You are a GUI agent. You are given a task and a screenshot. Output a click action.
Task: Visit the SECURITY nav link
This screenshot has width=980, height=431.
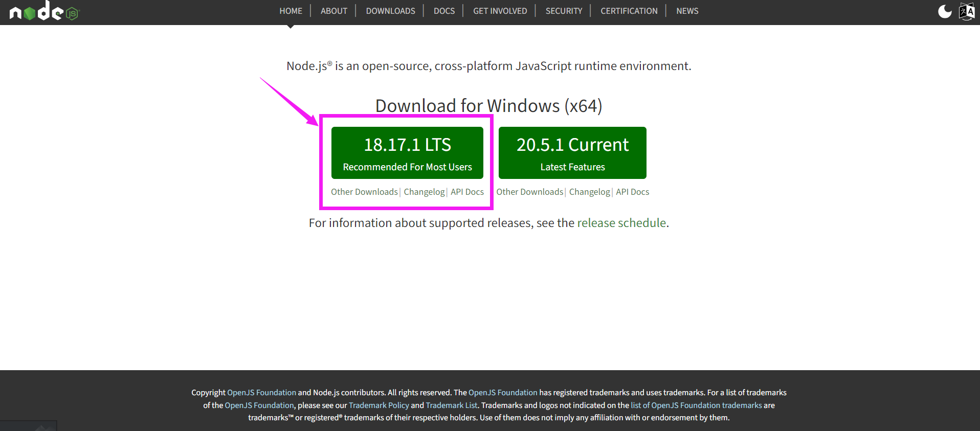pos(564,11)
